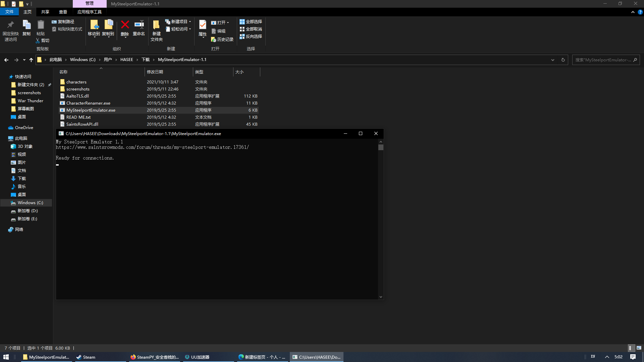Screen dimensions: 644x362
Task: Create a New folder (新建文件夹)
Action: (157, 31)
